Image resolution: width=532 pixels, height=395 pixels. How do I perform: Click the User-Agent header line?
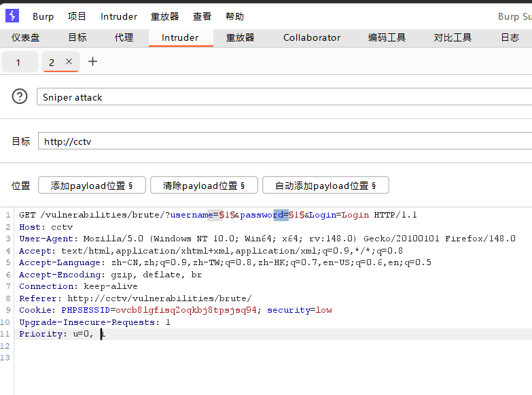[267, 239]
